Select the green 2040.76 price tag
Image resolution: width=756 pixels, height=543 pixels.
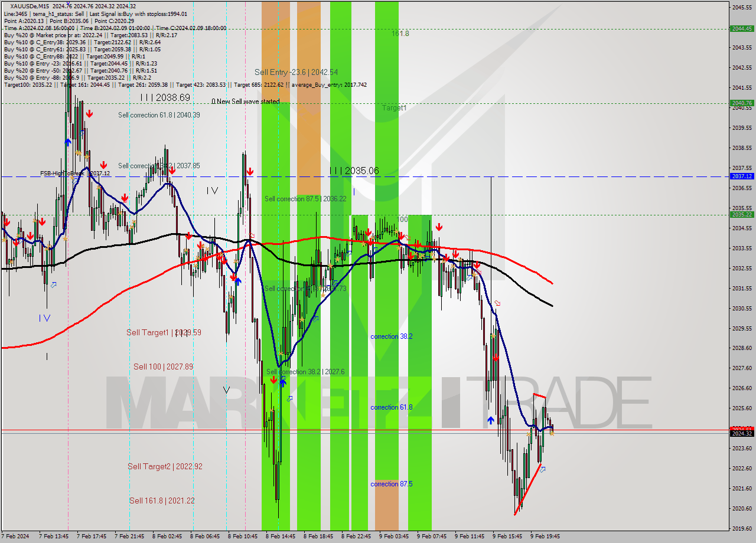741,103
